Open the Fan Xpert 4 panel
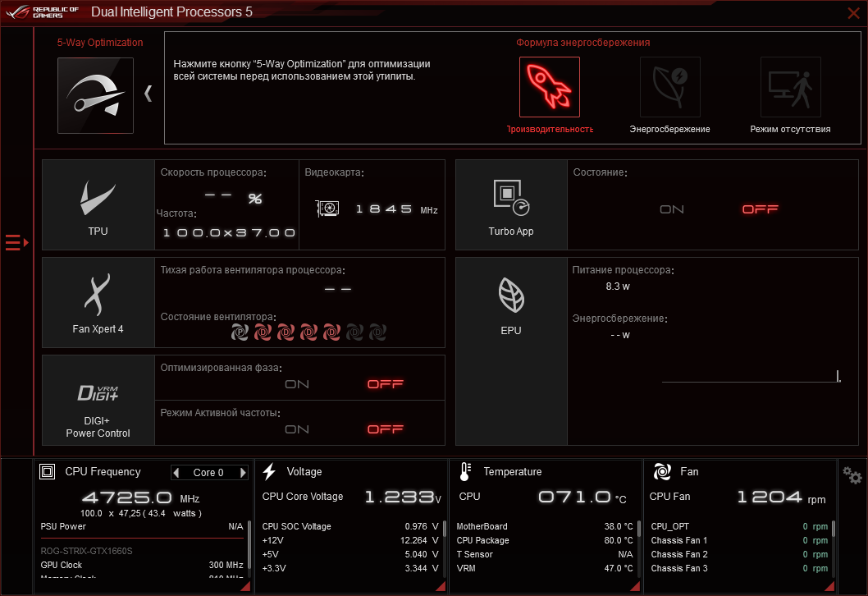The width and height of the screenshot is (868, 596). (98, 302)
